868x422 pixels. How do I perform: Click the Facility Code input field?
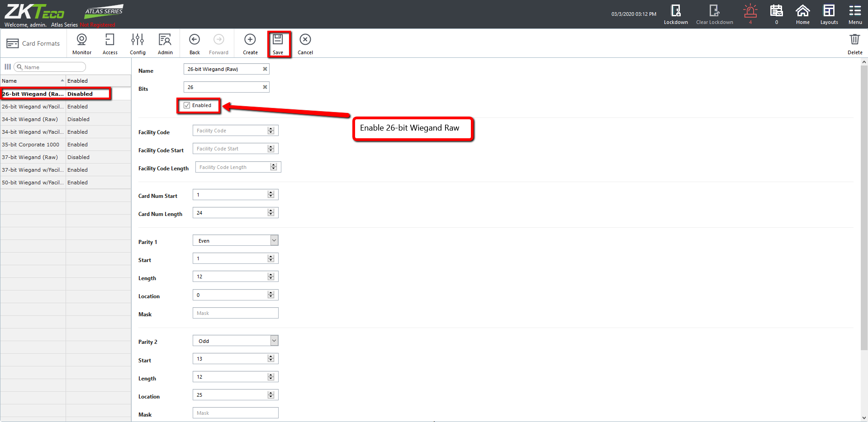point(235,131)
